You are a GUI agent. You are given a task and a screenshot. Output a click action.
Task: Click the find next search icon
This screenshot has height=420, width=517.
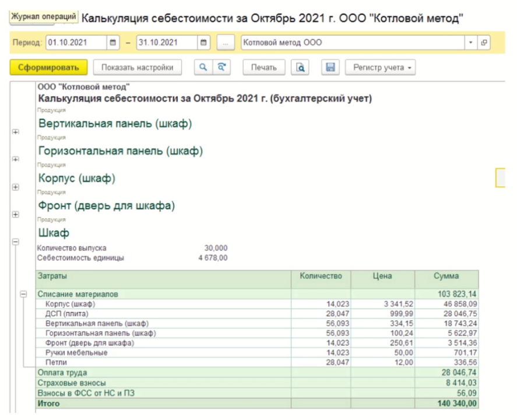221,68
